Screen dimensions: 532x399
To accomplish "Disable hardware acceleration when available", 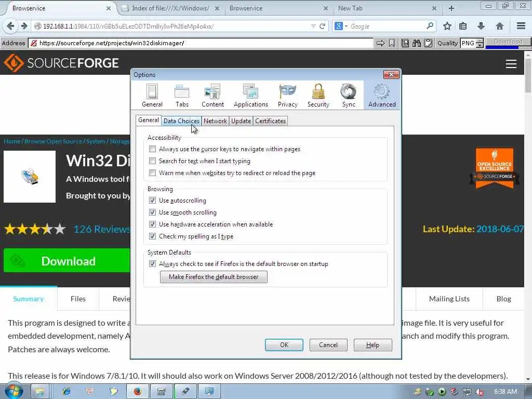I will point(152,224).
